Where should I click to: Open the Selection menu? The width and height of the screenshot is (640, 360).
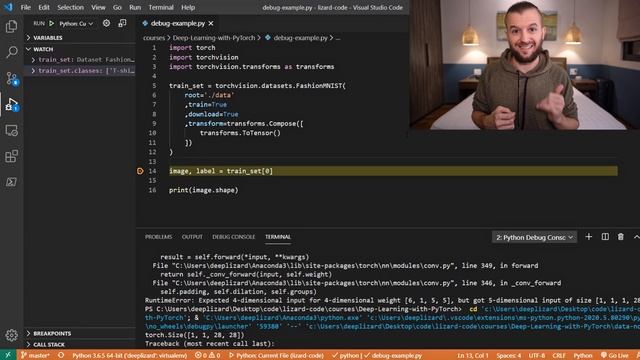[x=70, y=7]
